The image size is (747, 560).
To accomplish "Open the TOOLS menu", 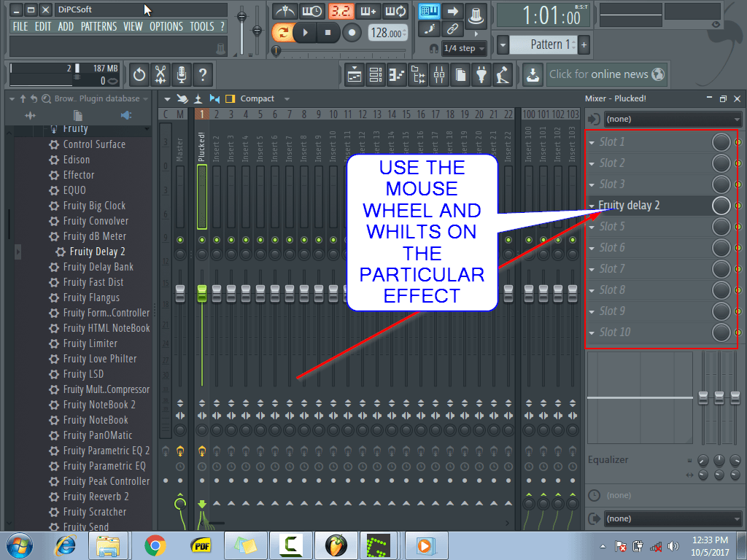I will [x=202, y=27].
